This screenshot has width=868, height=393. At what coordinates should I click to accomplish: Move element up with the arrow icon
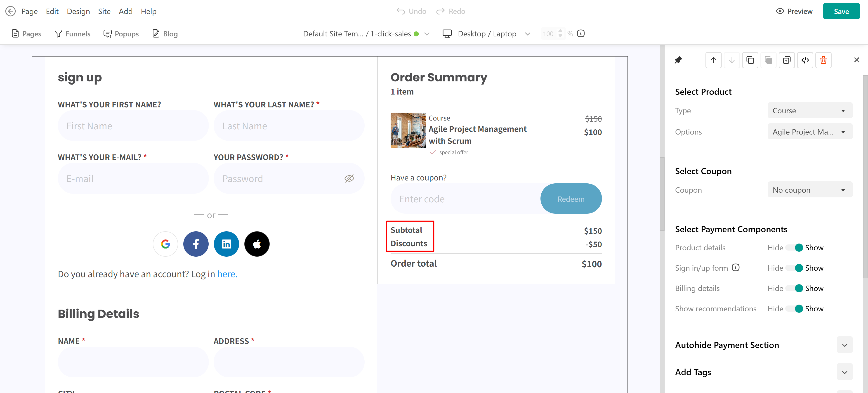[713, 60]
